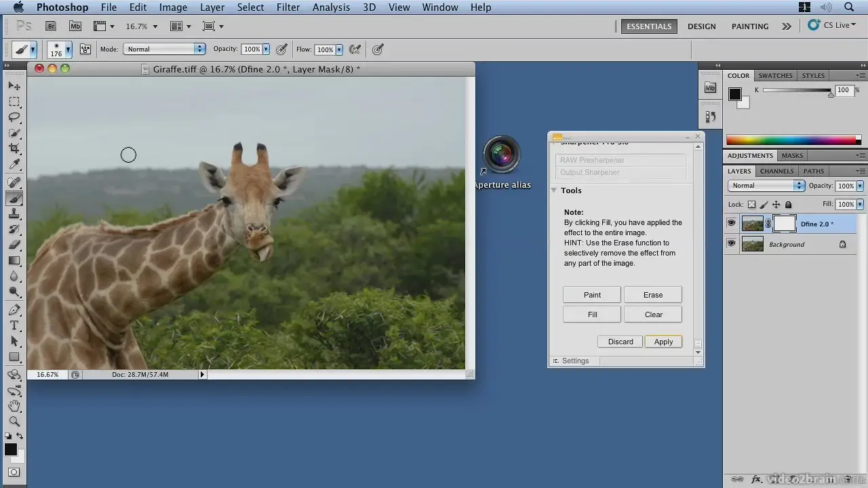Open the History panel icon in dock
868x488 pixels.
pos(710,117)
